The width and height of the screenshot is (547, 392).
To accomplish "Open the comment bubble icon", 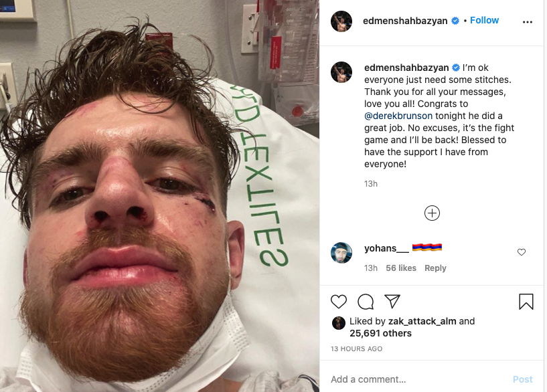I will coord(366,302).
